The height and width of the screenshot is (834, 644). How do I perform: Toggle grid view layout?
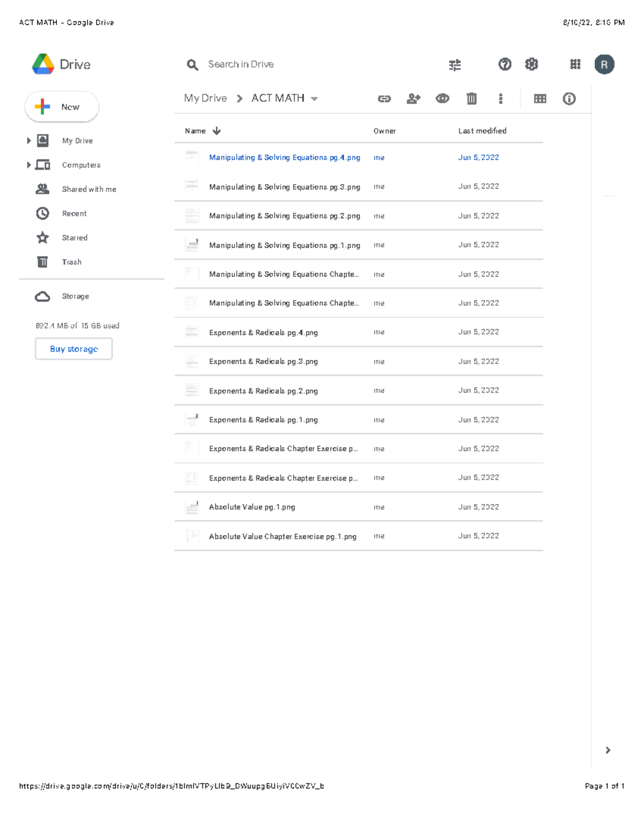(x=539, y=98)
